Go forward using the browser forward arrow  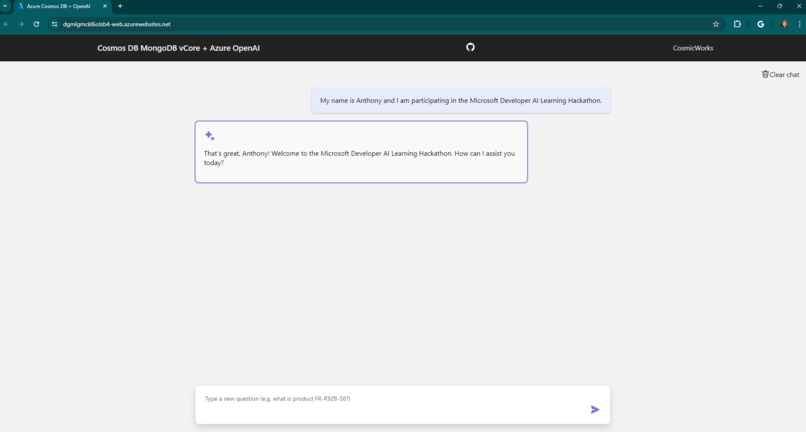coord(21,24)
